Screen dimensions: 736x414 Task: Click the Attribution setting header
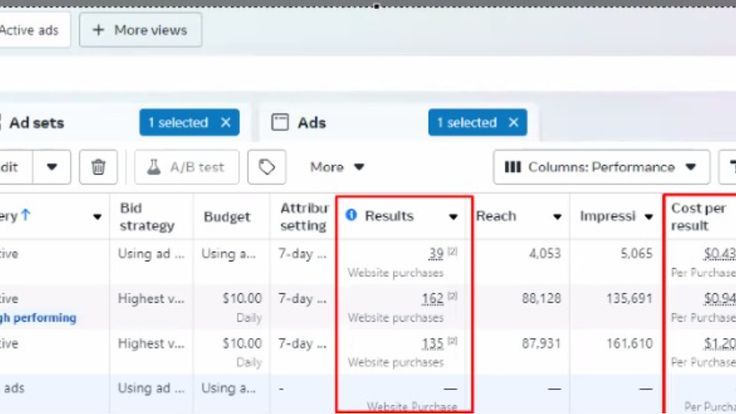coord(303,216)
